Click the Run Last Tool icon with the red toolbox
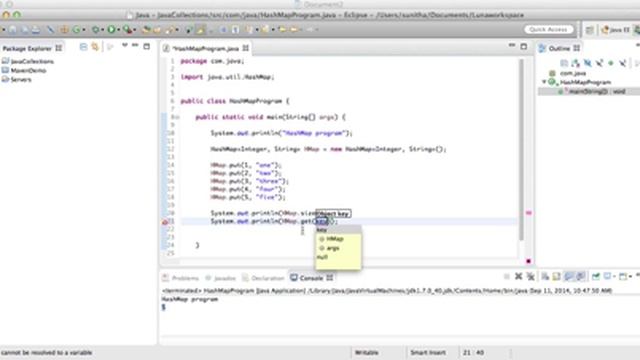This screenshot has height=360, width=640. [128, 30]
